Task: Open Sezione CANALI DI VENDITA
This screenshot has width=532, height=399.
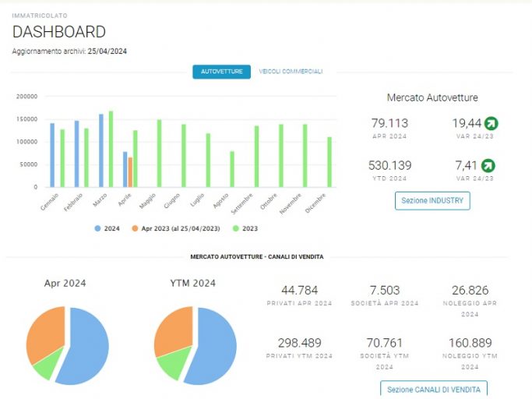Action: pyautogui.click(x=434, y=389)
